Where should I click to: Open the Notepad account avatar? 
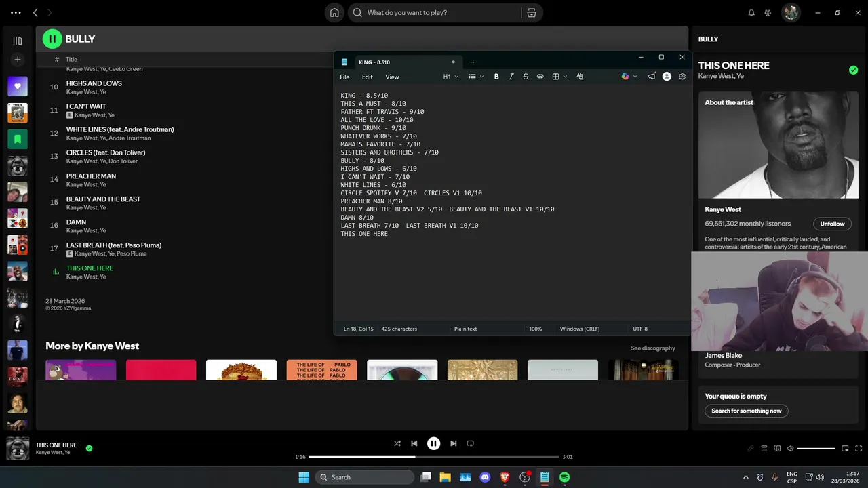pyautogui.click(x=667, y=77)
